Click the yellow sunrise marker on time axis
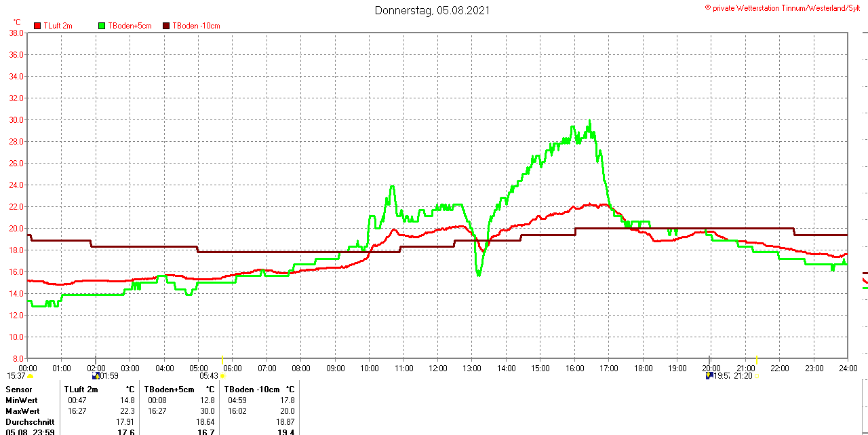The width and height of the screenshot is (868, 435). pyautogui.click(x=222, y=358)
